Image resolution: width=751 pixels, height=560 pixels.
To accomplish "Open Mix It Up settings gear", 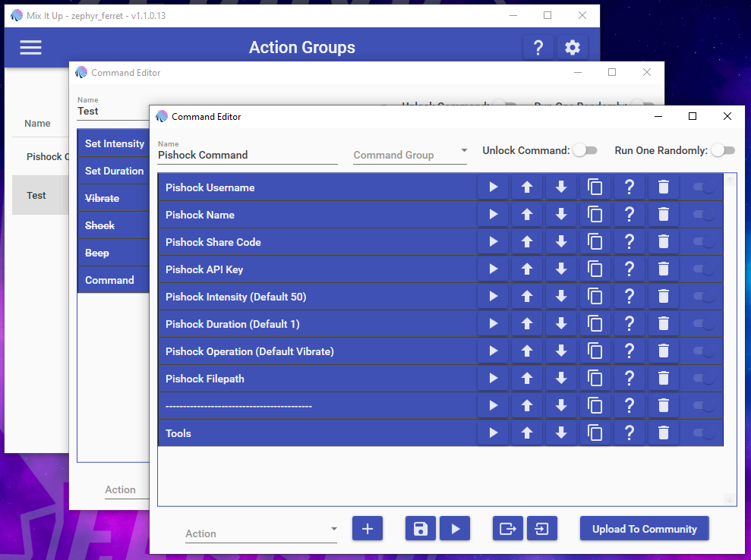I will 573,47.
